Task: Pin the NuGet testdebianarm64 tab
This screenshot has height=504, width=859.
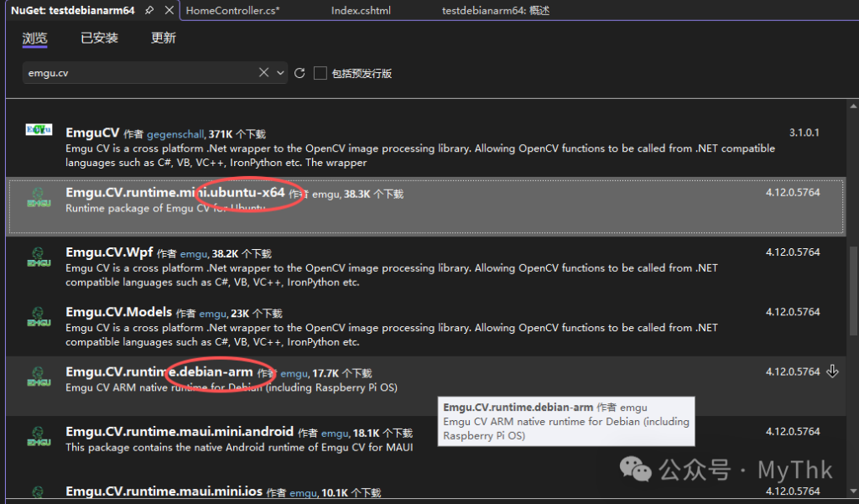Action: pos(149,10)
